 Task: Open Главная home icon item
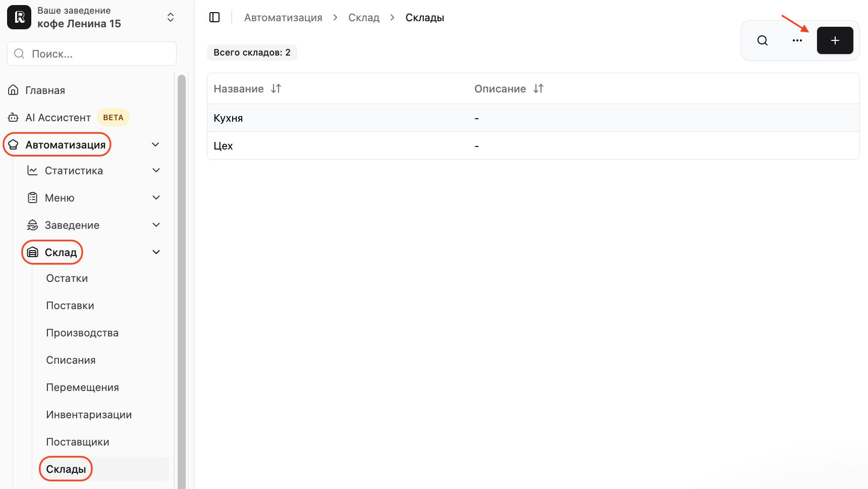tap(14, 90)
